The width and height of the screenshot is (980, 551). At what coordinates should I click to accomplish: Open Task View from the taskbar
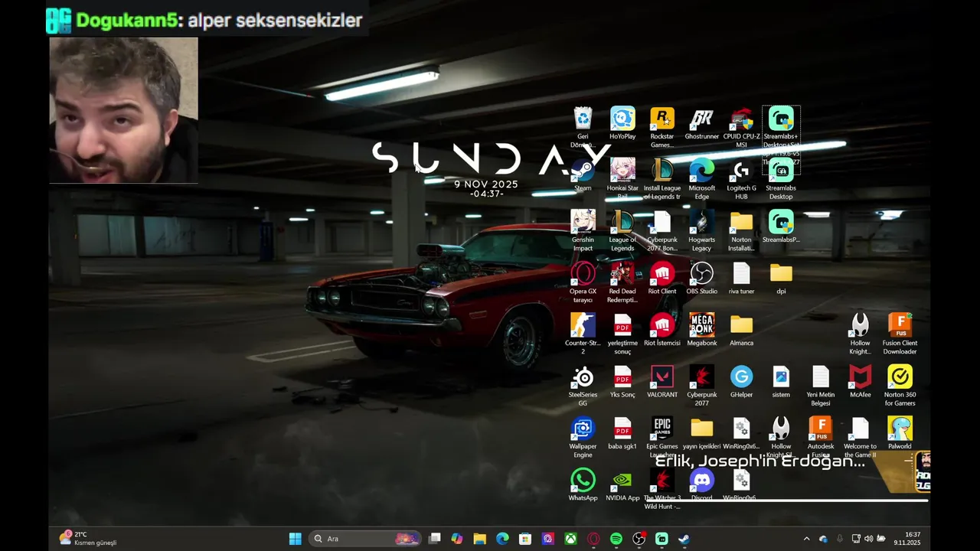click(x=434, y=539)
